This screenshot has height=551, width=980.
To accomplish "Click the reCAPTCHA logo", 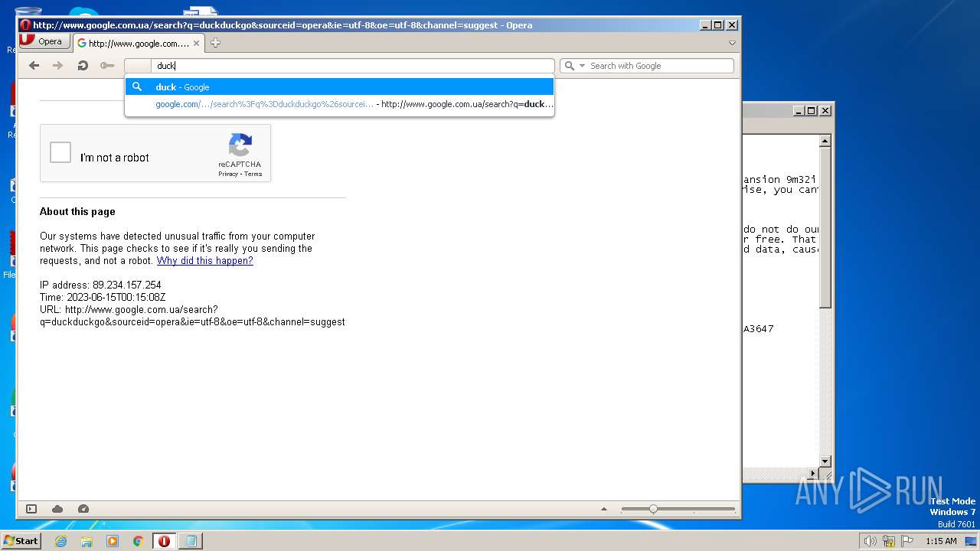I will pos(240,145).
